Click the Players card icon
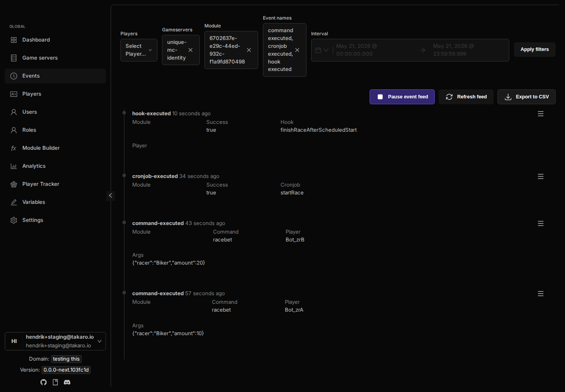The width and height of the screenshot is (565, 392). pyautogui.click(x=14, y=94)
